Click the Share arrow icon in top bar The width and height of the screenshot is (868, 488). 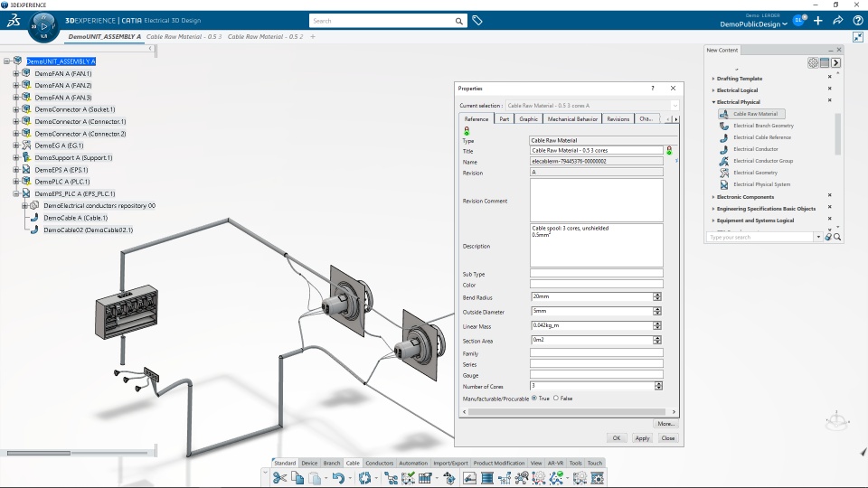(837, 21)
